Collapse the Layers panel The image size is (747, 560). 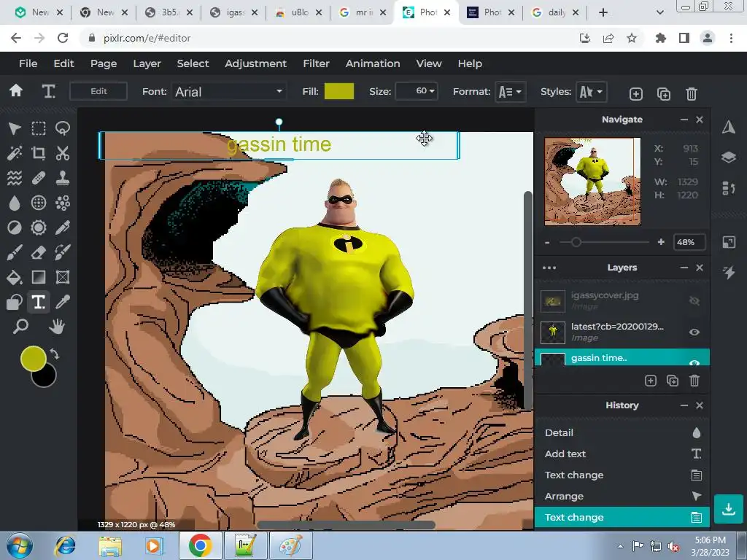click(x=684, y=268)
